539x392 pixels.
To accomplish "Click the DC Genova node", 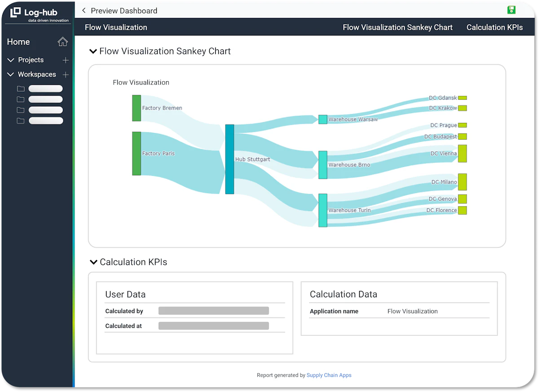I will point(462,199).
